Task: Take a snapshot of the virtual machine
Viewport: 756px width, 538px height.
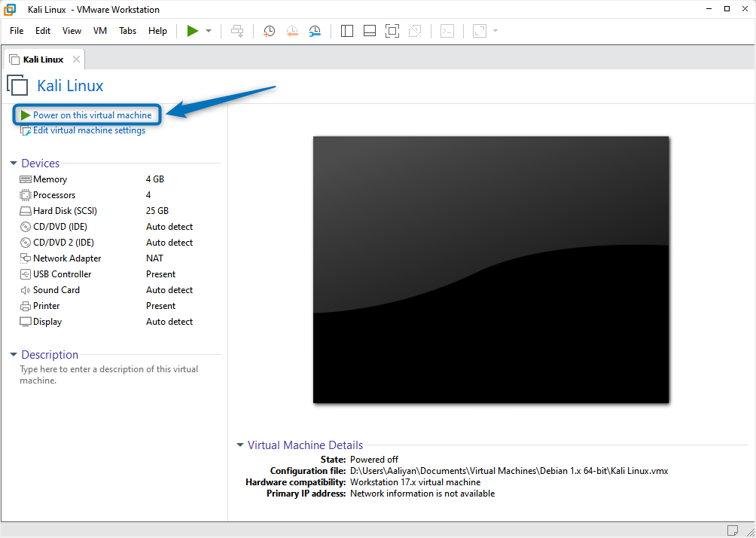Action: coord(269,31)
